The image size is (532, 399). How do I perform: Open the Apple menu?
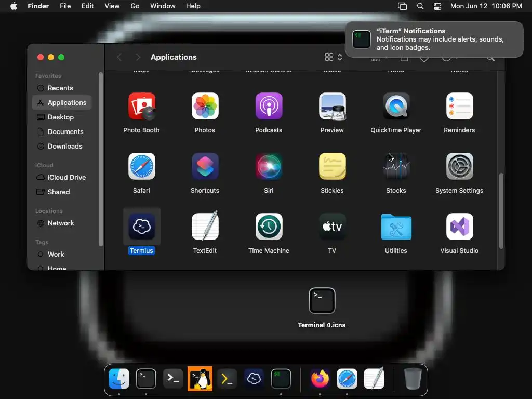pos(14,6)
